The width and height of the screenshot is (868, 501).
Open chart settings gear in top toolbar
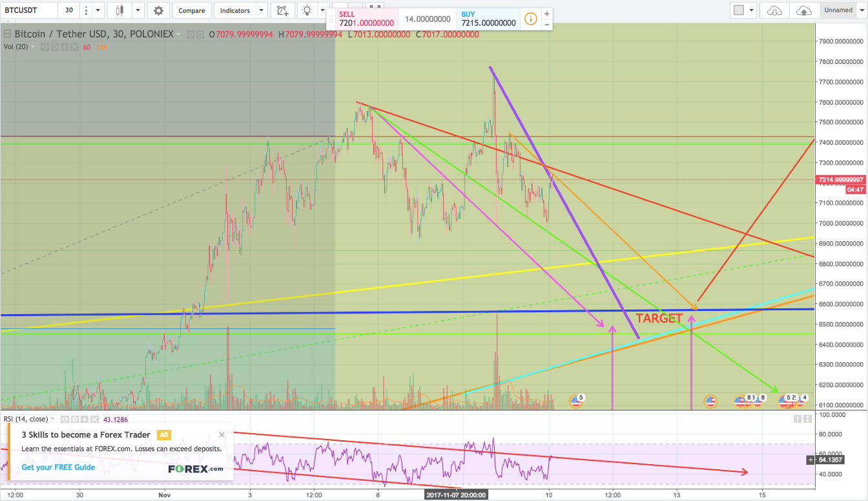tap(158, 10)
